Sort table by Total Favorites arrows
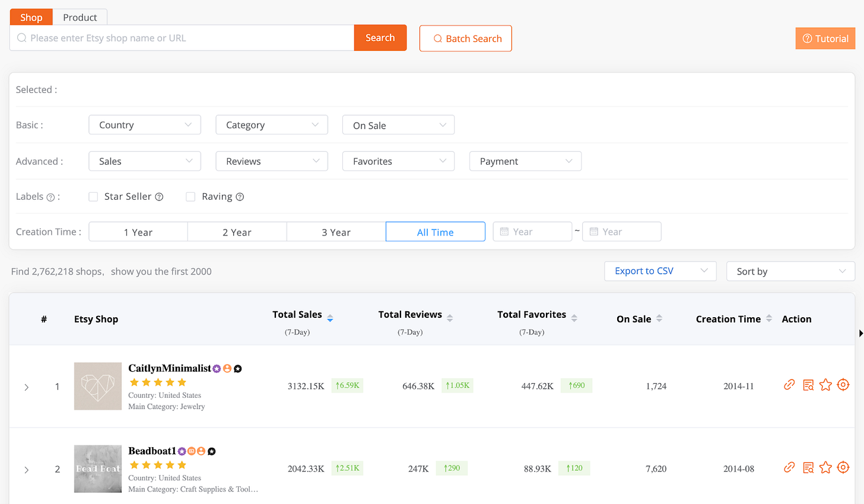Screen dimensions: 864x504 574,318
